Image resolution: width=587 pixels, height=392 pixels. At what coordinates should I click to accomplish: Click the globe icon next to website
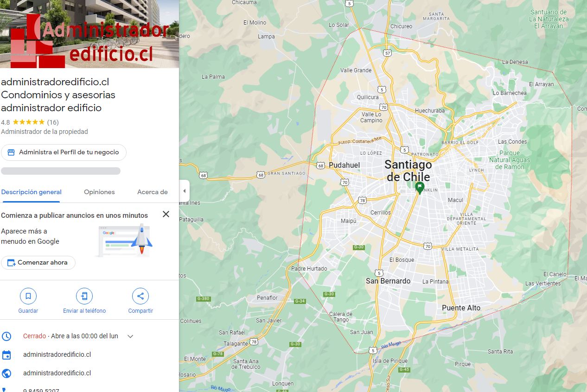coord(6,373)
